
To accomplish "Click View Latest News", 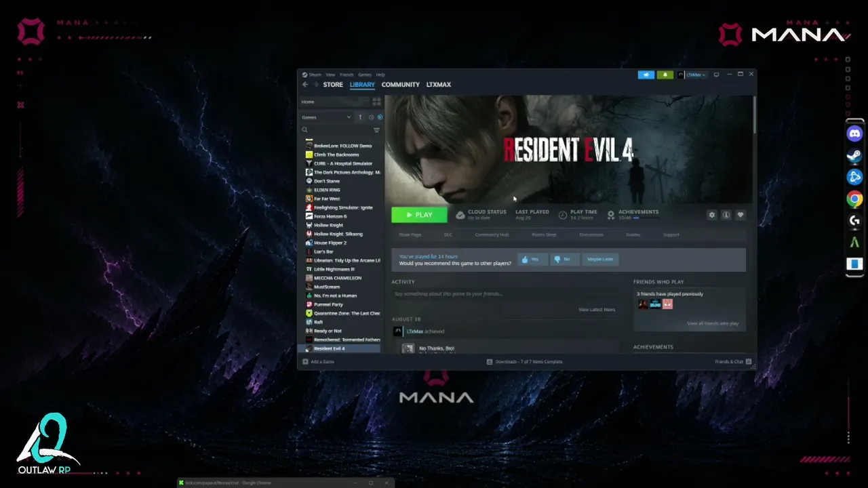I will [597, 310].
